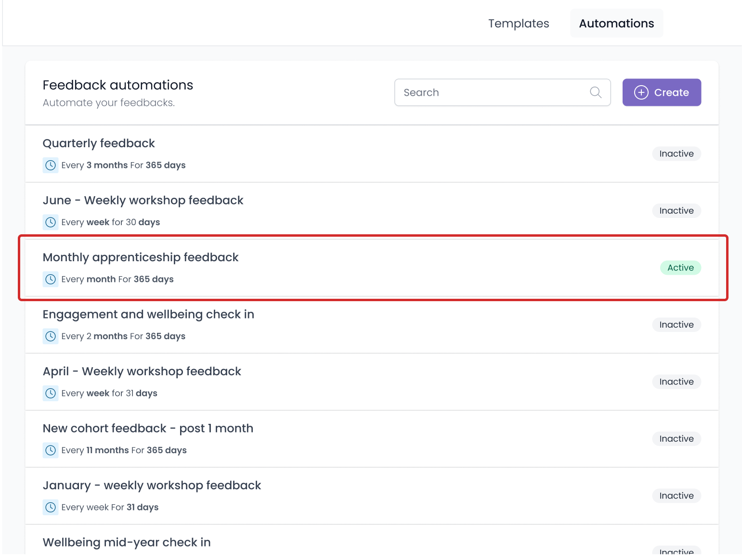
Task: Click the magnifier icon in search box
Action: 596,92
